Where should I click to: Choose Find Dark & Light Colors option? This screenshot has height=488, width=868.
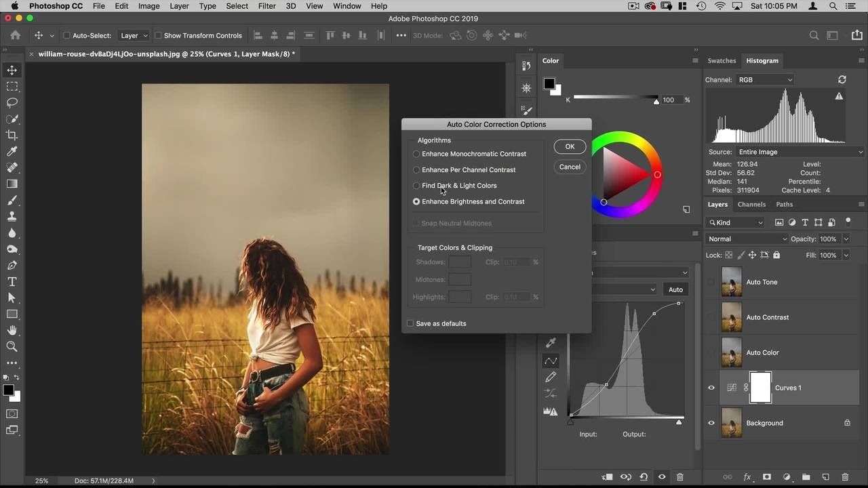416,186
